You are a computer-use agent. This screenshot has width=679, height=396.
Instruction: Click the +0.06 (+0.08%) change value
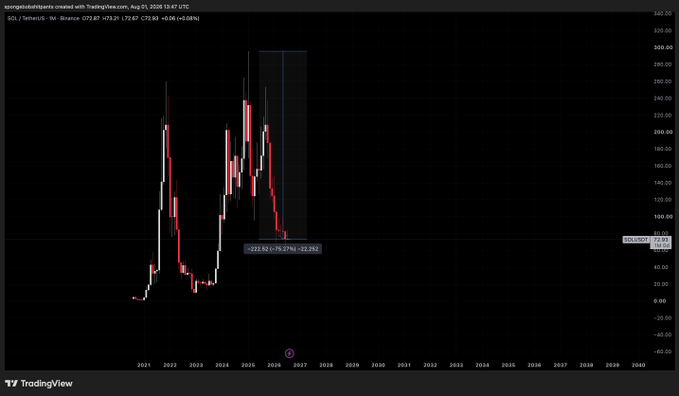(x=180, y=18)
